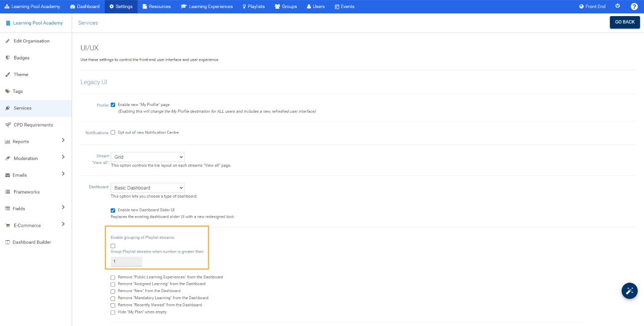The height and width of the screenshot is (326, 644).
Task: Open the Stream 'View all' layout dropdown
Action: pyautogui.click(x=148, y=157)
